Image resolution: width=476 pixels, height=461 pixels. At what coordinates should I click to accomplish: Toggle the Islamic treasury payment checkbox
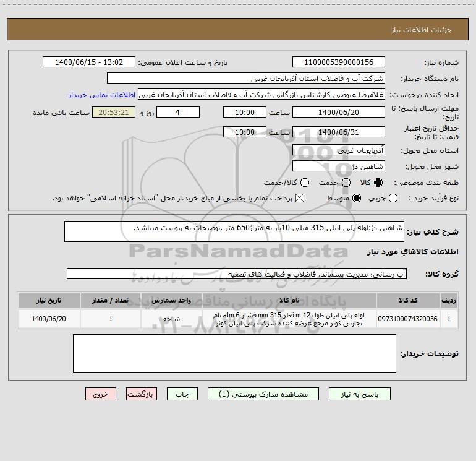[x=300, y=198]
